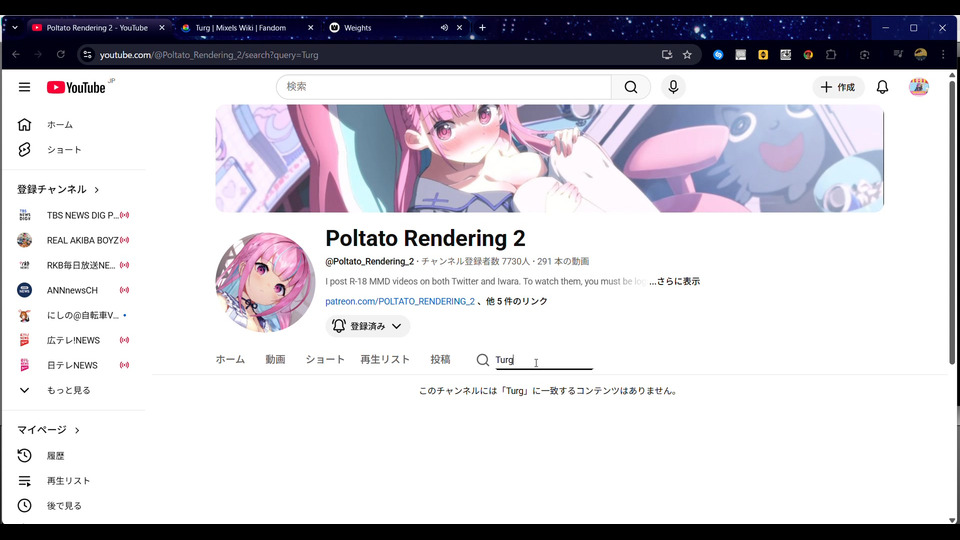Viewport: 960px width, 540px height.
Task: Show 他 5 件のリンク
Action: point(517,301)
